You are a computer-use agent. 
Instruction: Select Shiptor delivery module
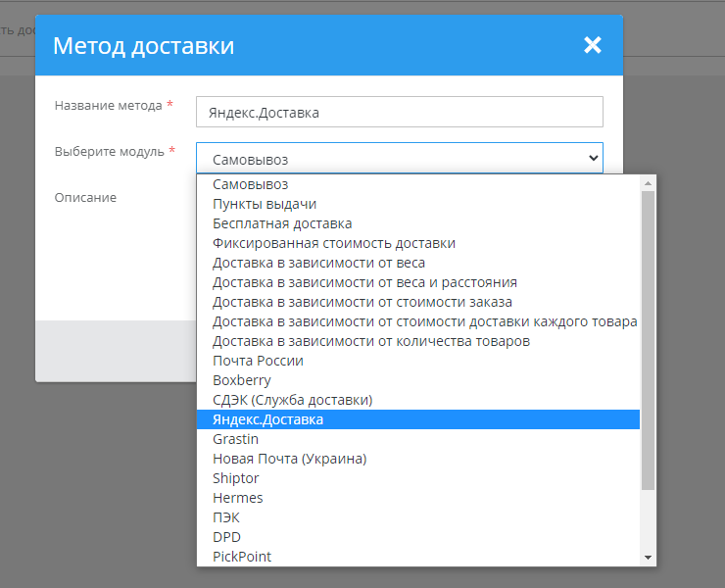coord(235,478)
